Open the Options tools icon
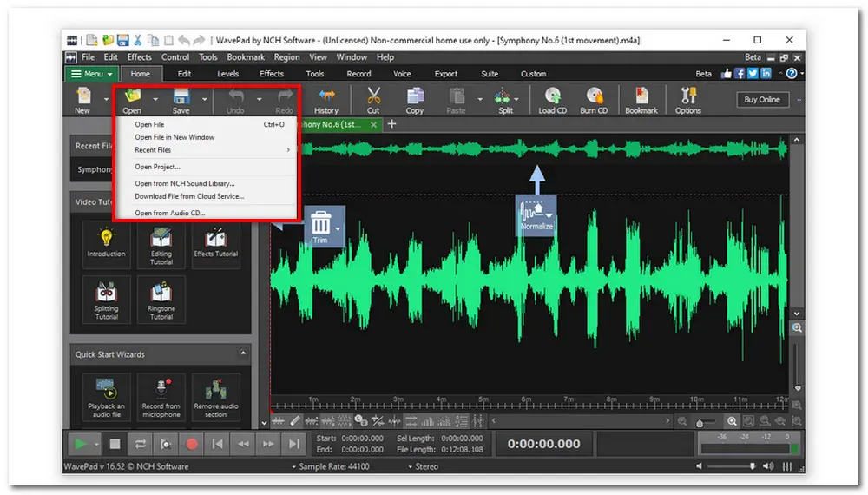868x495 pixels. [688, 100]
